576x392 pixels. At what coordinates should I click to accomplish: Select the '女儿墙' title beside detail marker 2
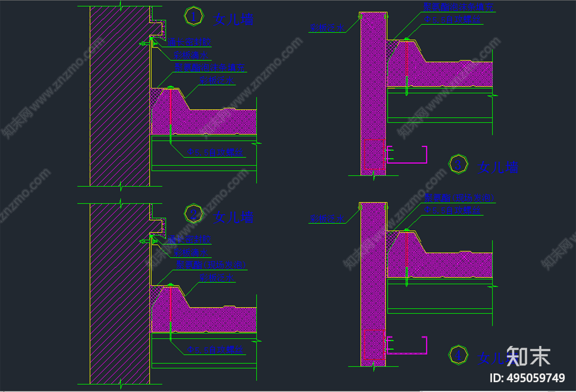(x=233, y=217)
